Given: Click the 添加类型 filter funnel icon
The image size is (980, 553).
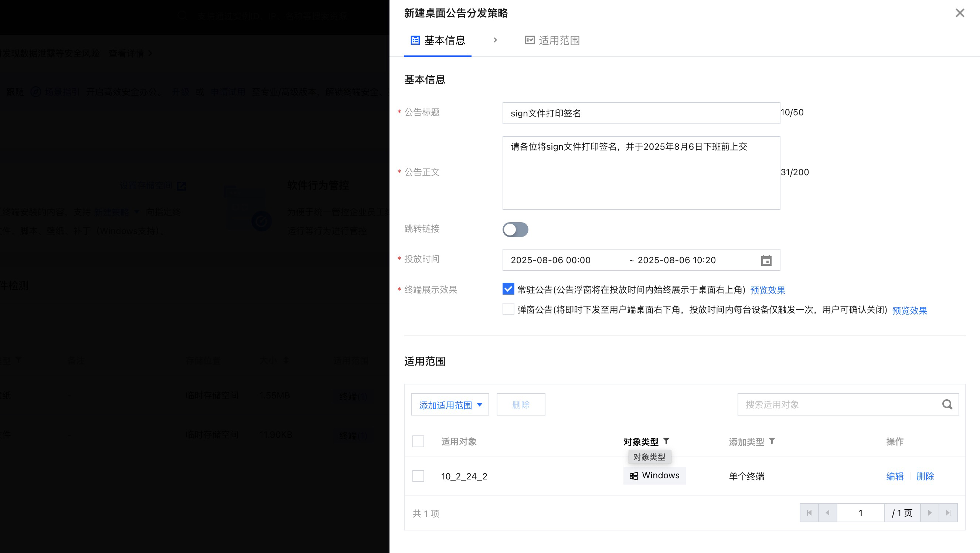Looking at the screenshot, I should [772, 441].
